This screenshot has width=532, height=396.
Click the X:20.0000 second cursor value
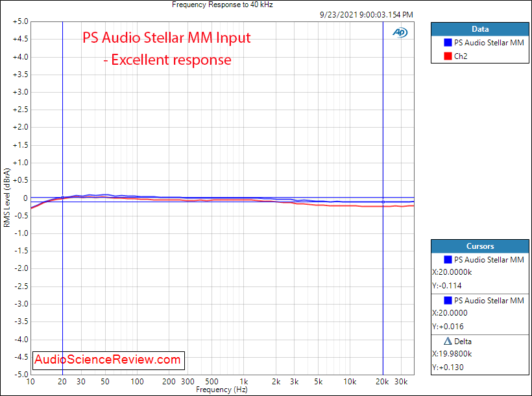450,313
